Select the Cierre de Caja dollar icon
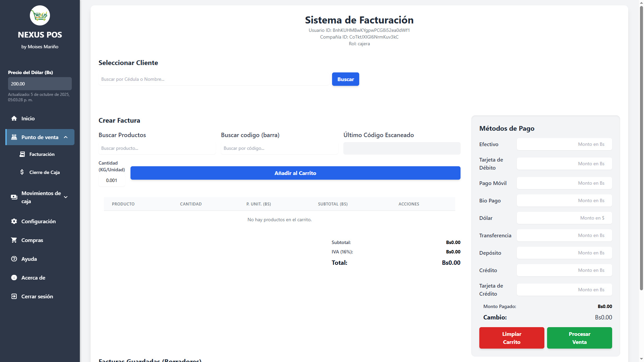This screenshot has width=644, height=362. 22,172
